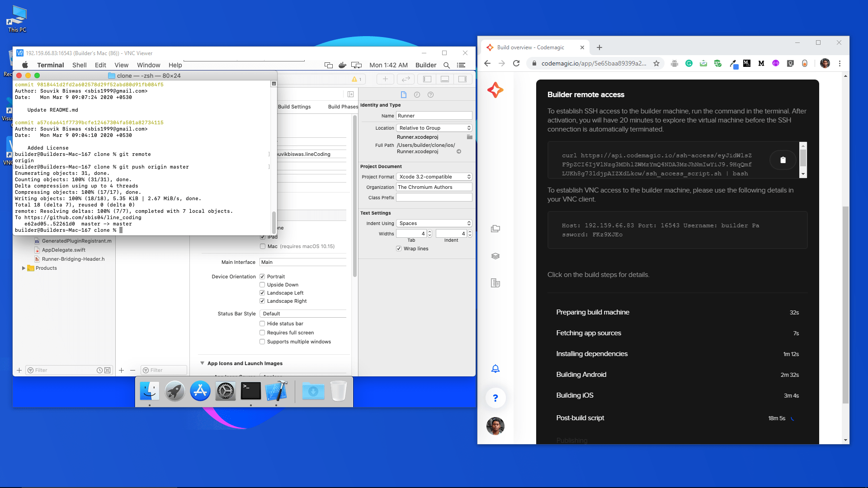Show the Xcode History inspector
This screenshot has height=488, width=868.
click(417, 94)
